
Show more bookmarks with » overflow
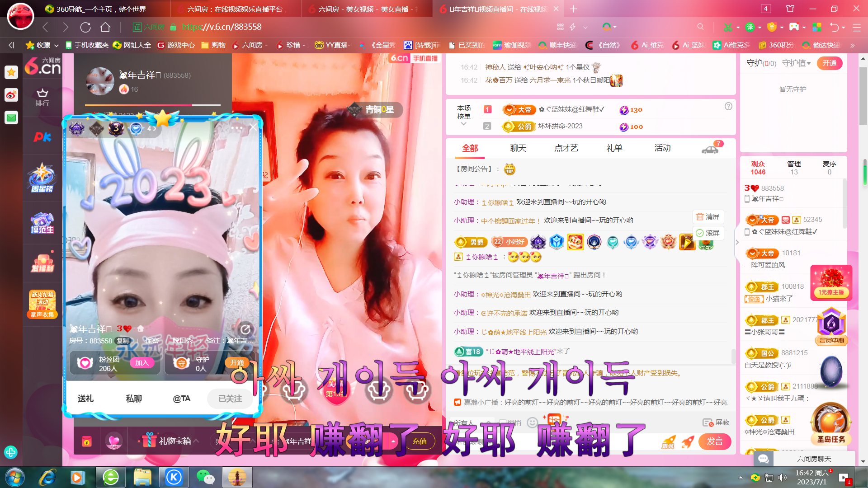[x=852, y=45]
